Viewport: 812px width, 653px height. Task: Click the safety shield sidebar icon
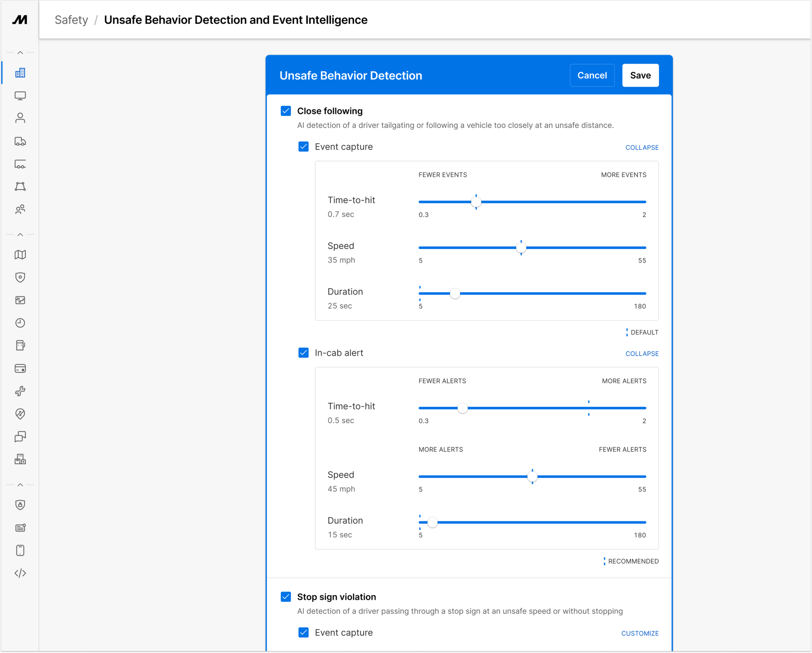tap(20, 277)
